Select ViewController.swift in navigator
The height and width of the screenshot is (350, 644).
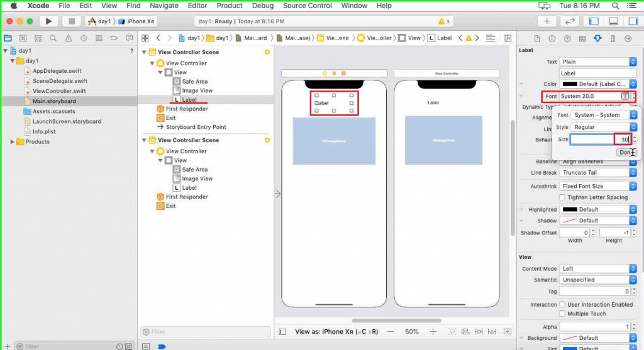pos(59,91)
